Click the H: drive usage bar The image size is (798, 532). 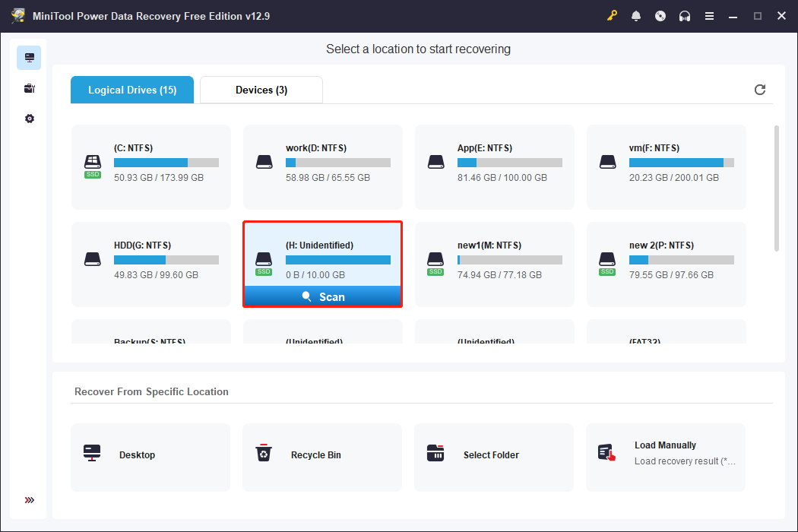pos(338,260)
